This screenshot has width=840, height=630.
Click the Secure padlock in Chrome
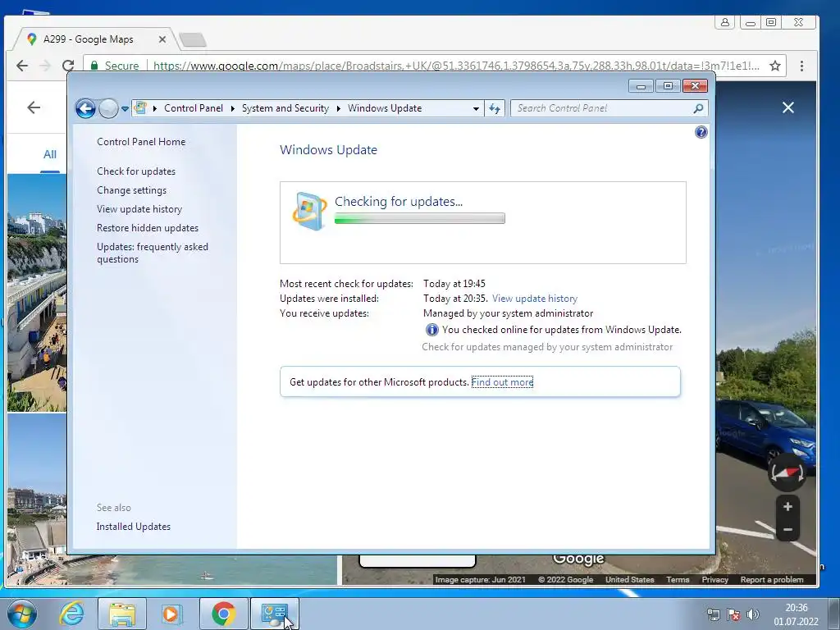click(94, 66)
